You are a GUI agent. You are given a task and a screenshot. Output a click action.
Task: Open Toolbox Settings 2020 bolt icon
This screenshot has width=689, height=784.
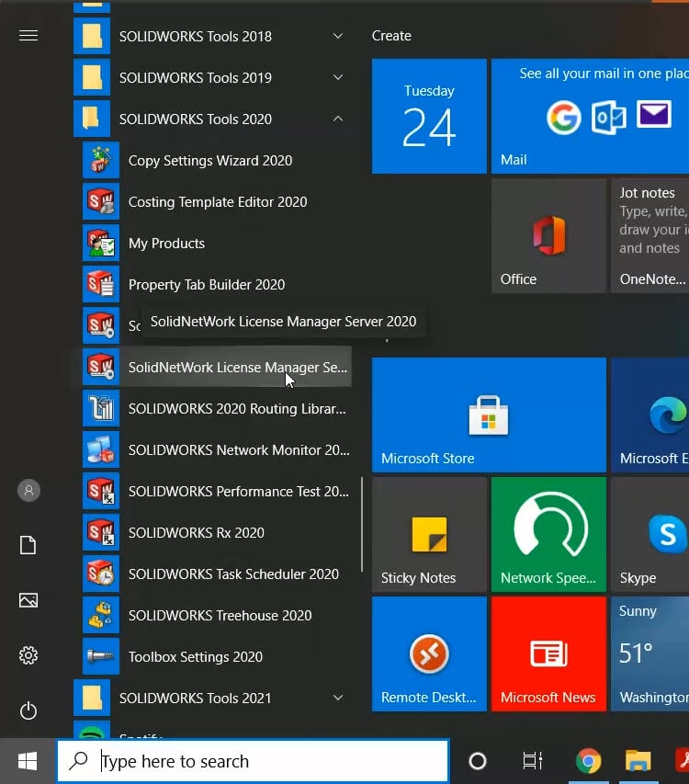101,656
